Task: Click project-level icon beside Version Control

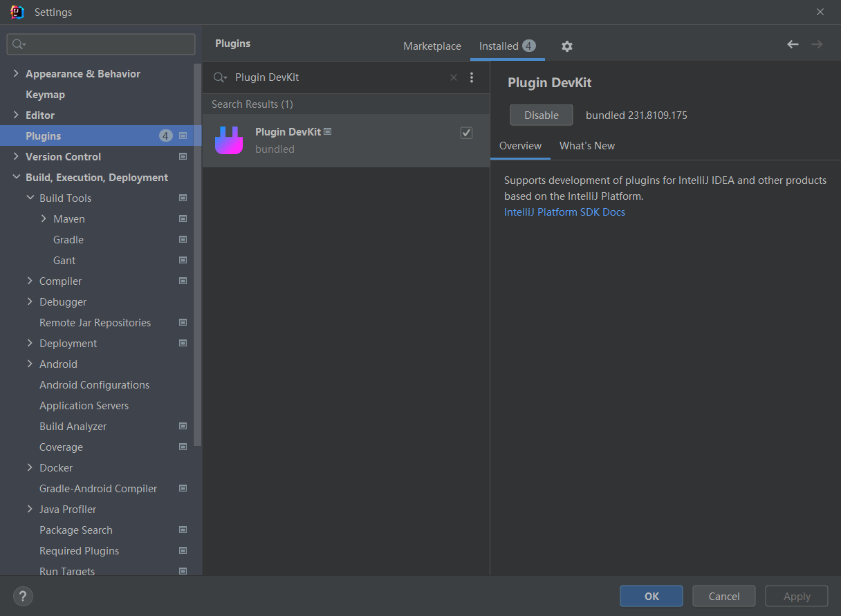Action: [183, 157]
